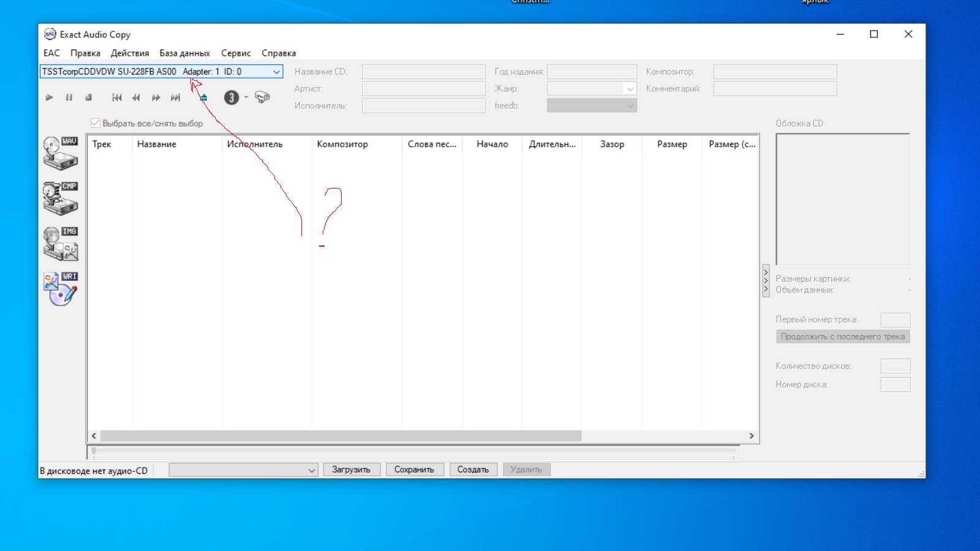Click the Исполнитель column header
Screen dimensions: 980x551
point(267,144)
